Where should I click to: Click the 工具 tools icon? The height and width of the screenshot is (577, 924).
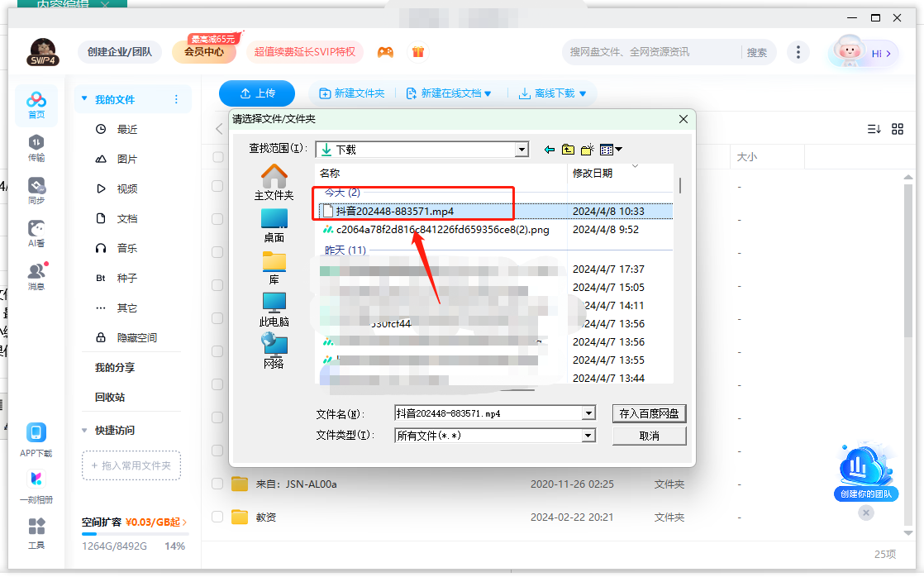click(36, 532)
